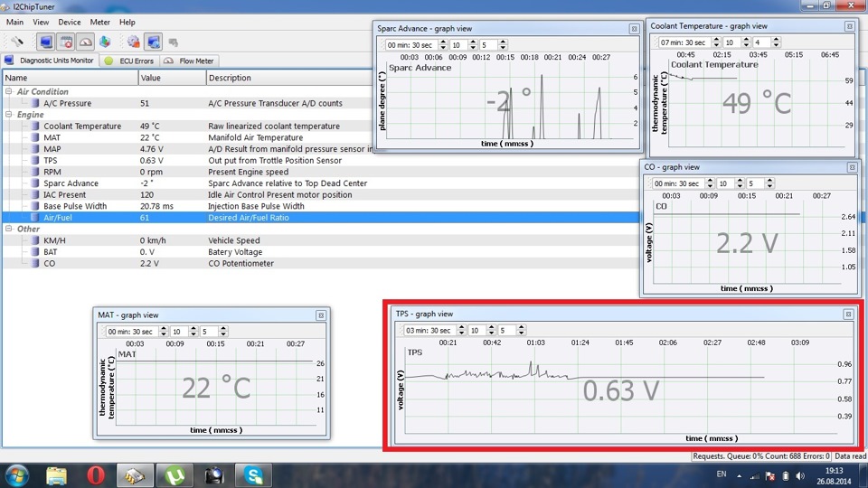The height and width of the screenshot is (488, 868).
Task: Click the icon next to A/C Pressure row
Action: point(35,103)
